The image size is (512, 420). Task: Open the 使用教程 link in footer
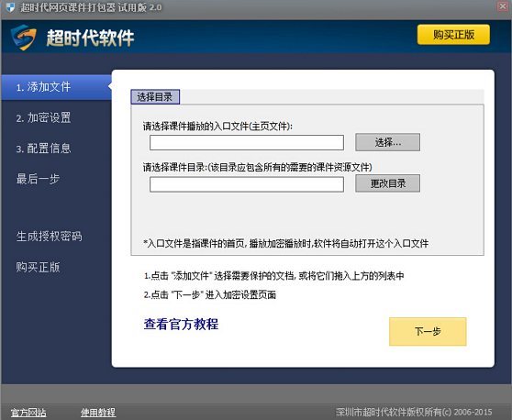coord(98,413)
